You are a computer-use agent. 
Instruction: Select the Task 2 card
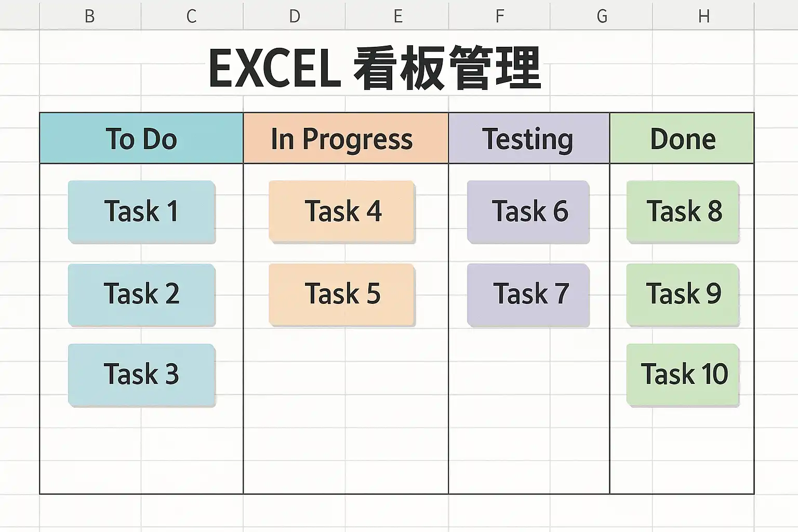click(x=141, y=294)
